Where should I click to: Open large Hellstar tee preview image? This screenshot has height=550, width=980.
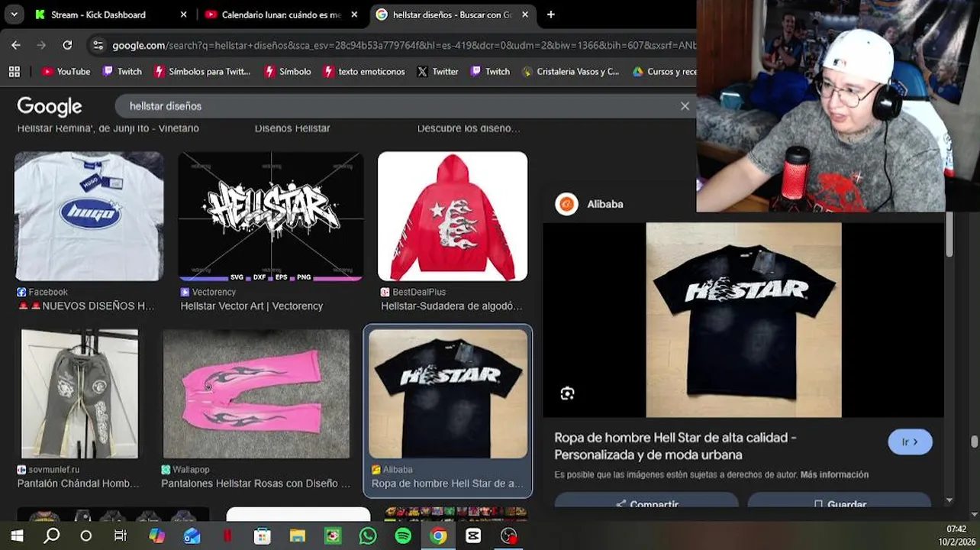pyautogui.click(x=743, y=320)
